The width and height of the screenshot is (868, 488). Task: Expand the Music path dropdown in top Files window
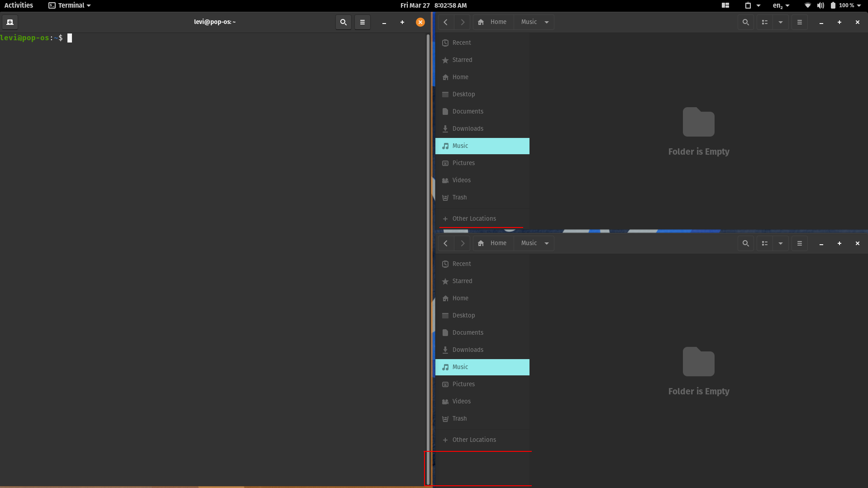pos(547,22)
